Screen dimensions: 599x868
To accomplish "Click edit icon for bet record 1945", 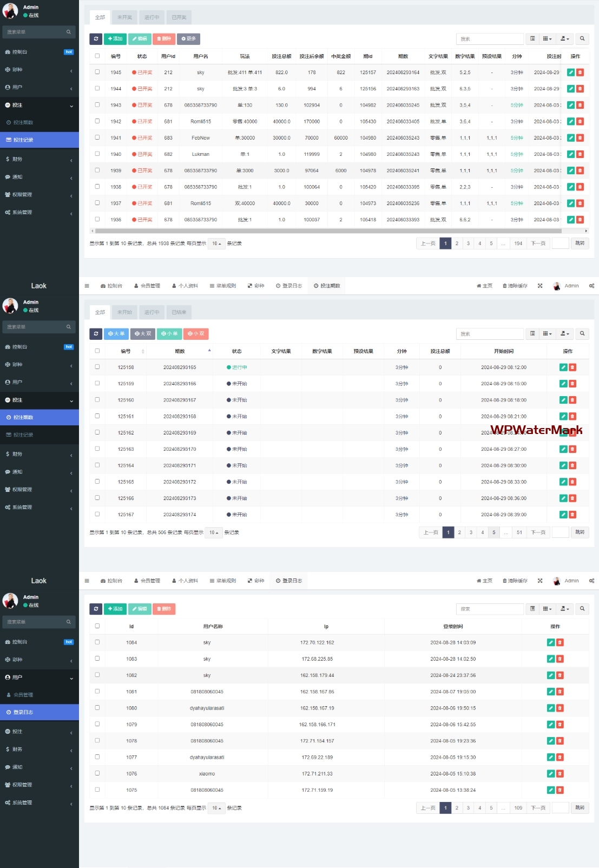I will [x=570, y=73].
